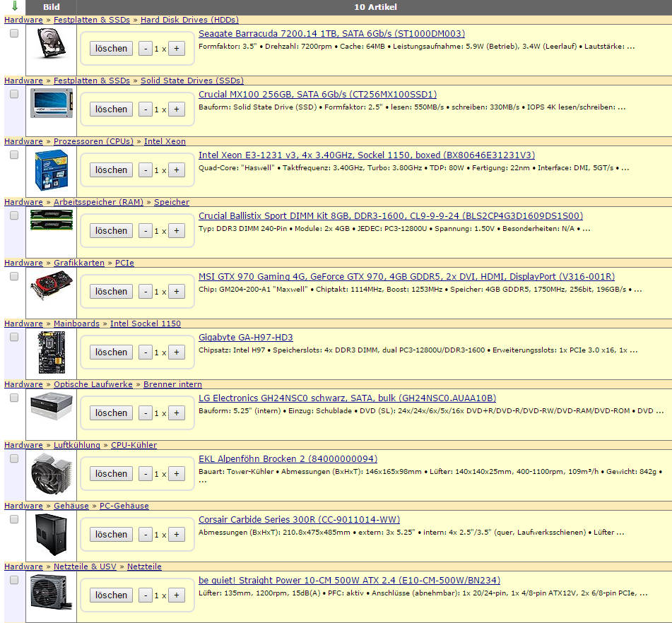Open Crucial Ballistix Sport DIMM Kit link

tap(391, 215)
